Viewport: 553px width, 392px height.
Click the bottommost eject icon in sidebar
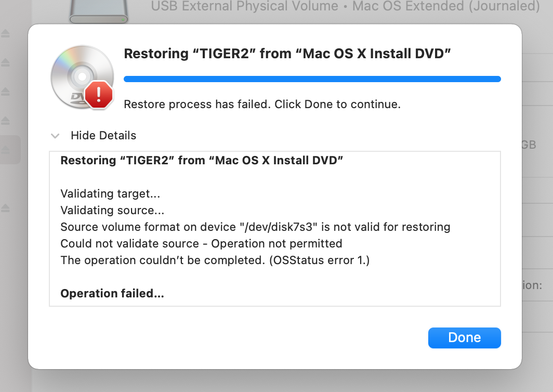(5, 208)
